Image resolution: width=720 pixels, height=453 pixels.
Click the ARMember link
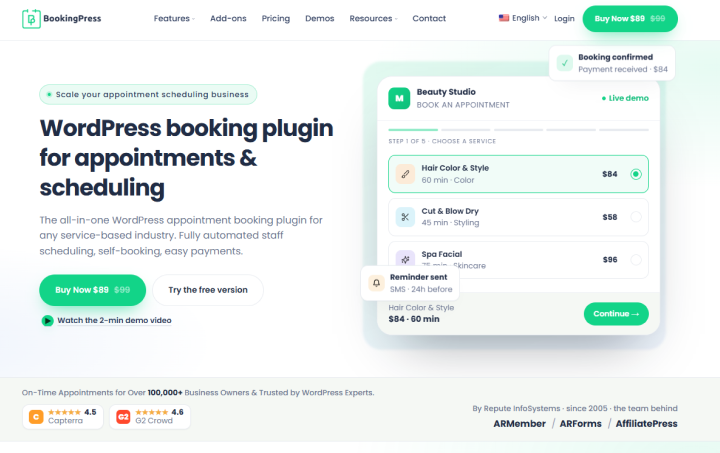pyautogui.click(x=519, y=424)
